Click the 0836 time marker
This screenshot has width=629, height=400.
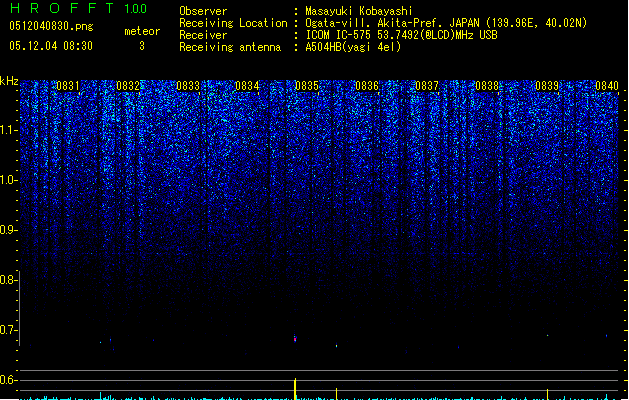click(367, 86)
